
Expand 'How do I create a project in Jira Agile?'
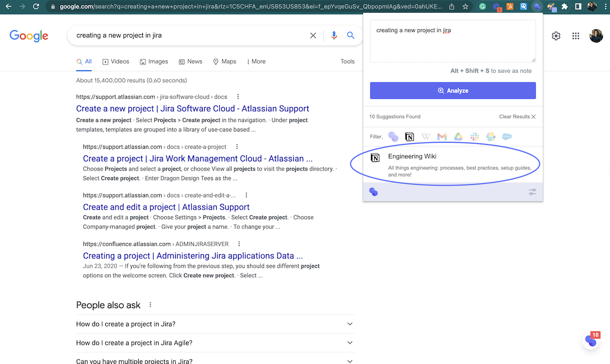pos(216,343)
